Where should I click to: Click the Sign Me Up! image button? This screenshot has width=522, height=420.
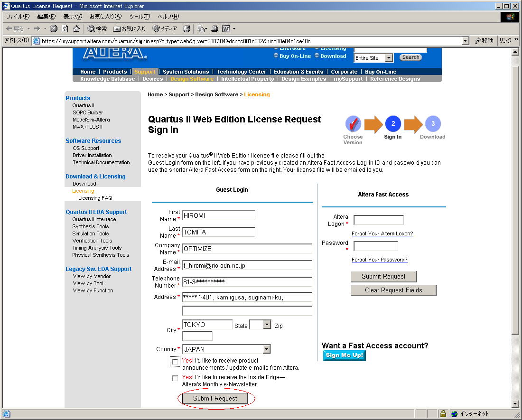coord(344,355)
